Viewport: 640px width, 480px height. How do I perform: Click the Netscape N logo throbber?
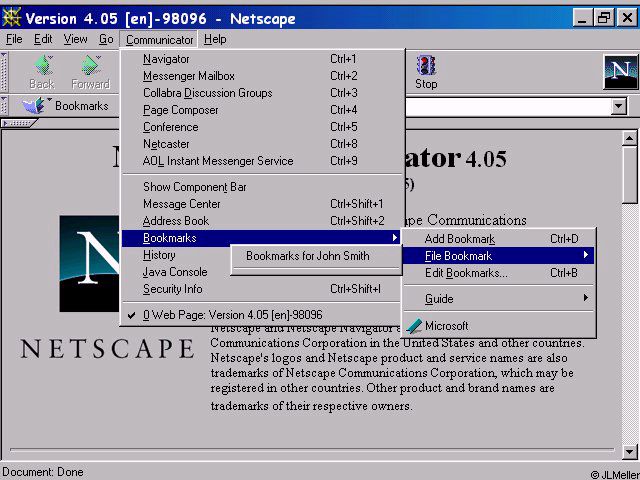(620, 72)
